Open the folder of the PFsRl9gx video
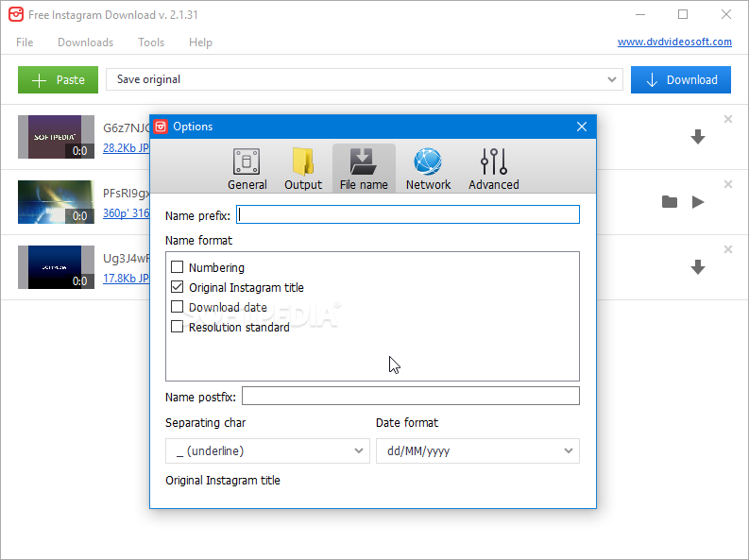This screenshot has width=749, height=560. click(x=670, y=202)
